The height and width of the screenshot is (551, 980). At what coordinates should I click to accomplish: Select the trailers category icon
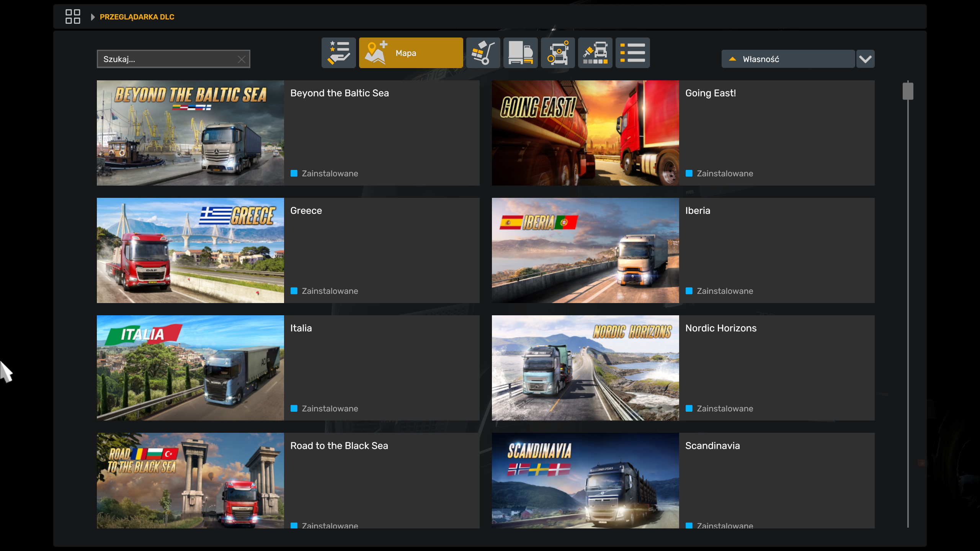(x=520, y=53)
